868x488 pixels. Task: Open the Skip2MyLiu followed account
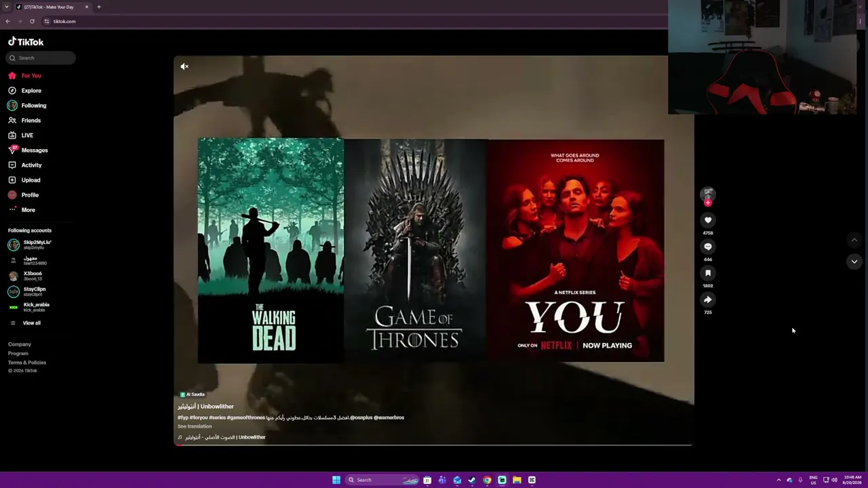[x=31, y=245]
